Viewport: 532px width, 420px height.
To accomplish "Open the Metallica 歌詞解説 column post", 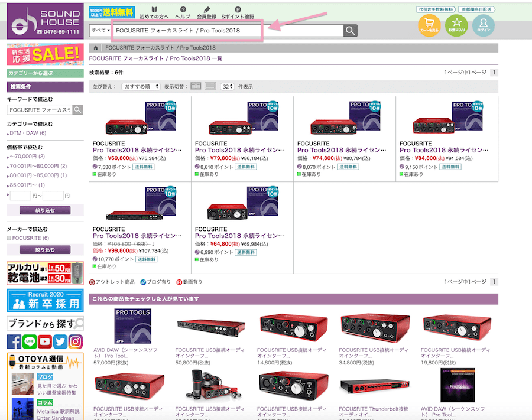I will tap(58, 415).
